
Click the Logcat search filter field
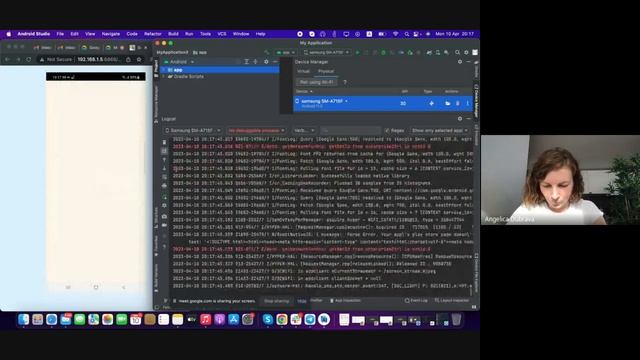tap(350, 131)
